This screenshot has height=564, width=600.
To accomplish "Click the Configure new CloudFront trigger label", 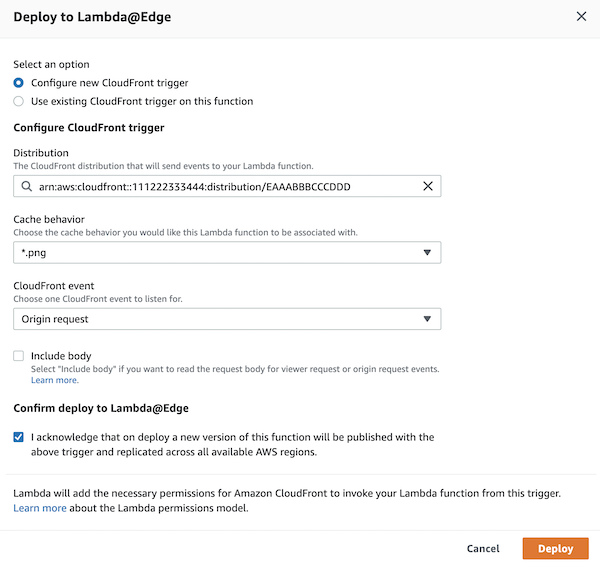I will click(109, 83).
